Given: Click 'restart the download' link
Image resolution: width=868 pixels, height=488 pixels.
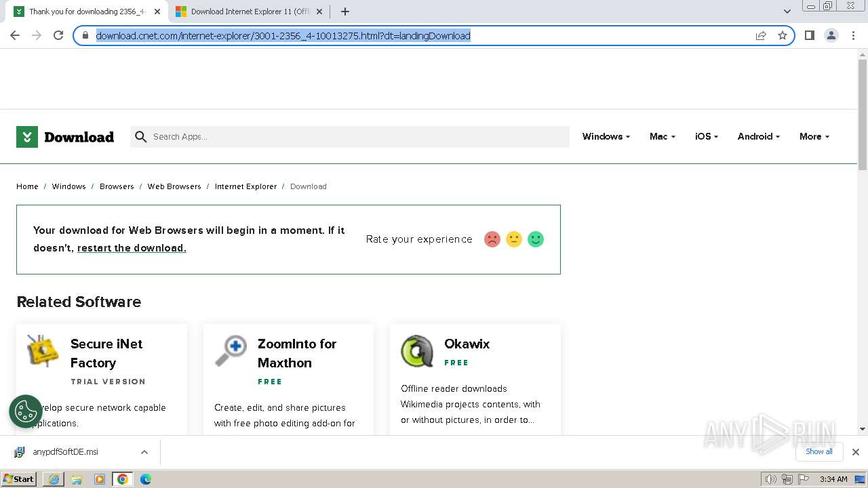Looking at the screenshot, I should point(132,248).
